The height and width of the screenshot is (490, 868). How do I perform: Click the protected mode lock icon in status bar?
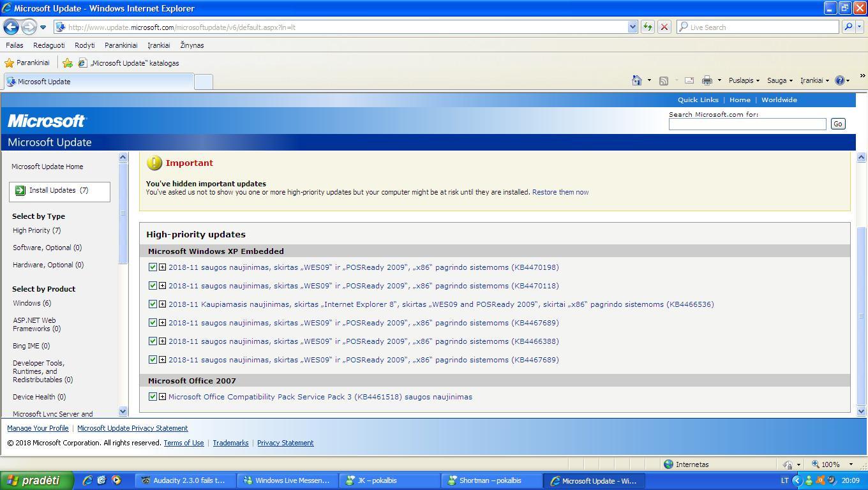point(788,464)
